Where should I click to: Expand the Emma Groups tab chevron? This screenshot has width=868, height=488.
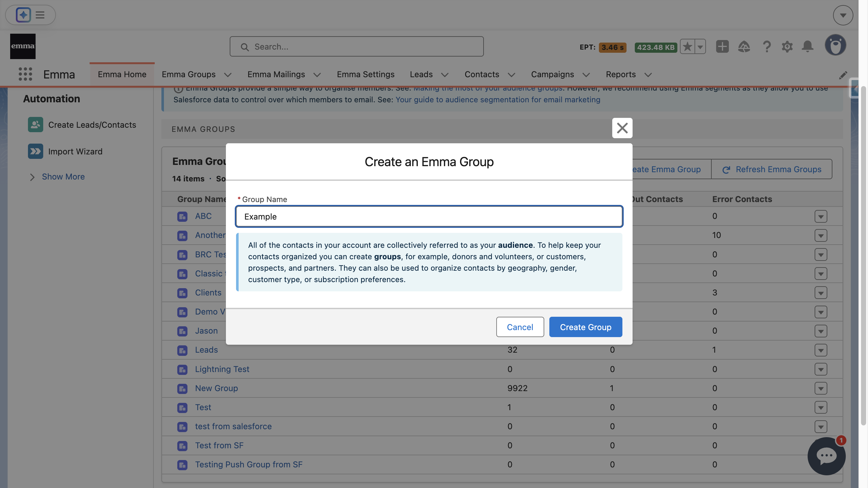coord(228,75)
